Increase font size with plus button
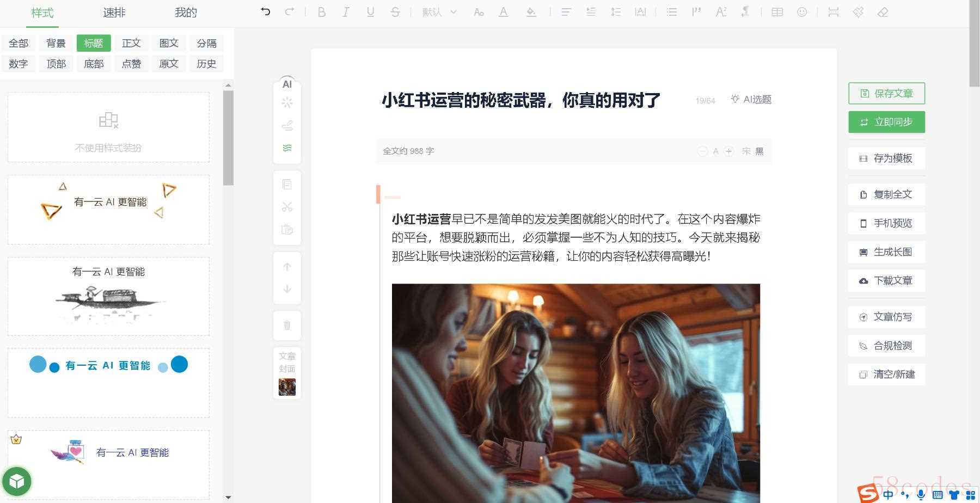This screenshot has width=980, height=503. tap(729, 151)
